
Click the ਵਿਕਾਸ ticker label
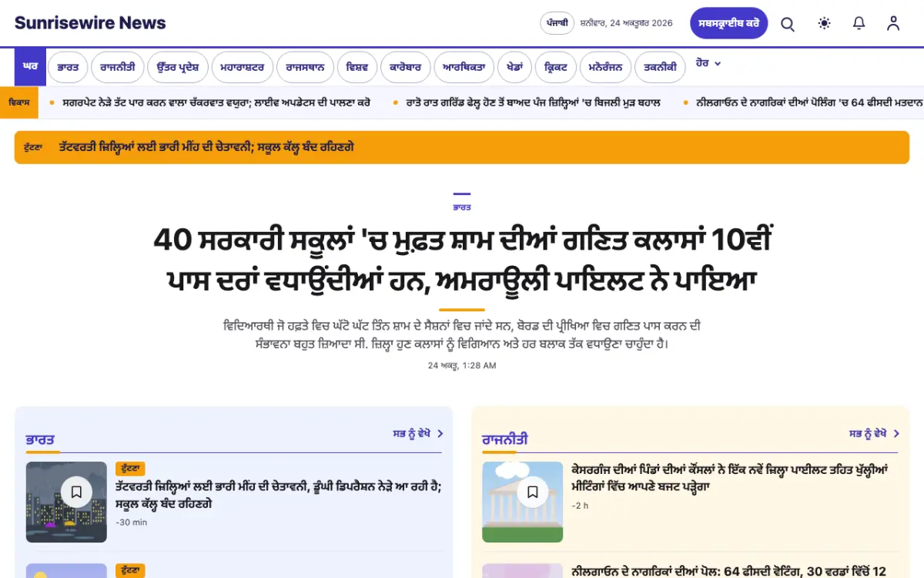point(19,102)
